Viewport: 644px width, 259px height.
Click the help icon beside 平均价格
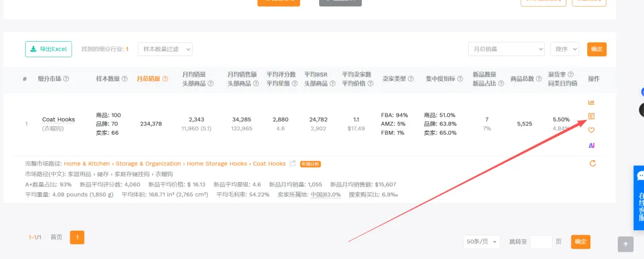pos(370,84)
